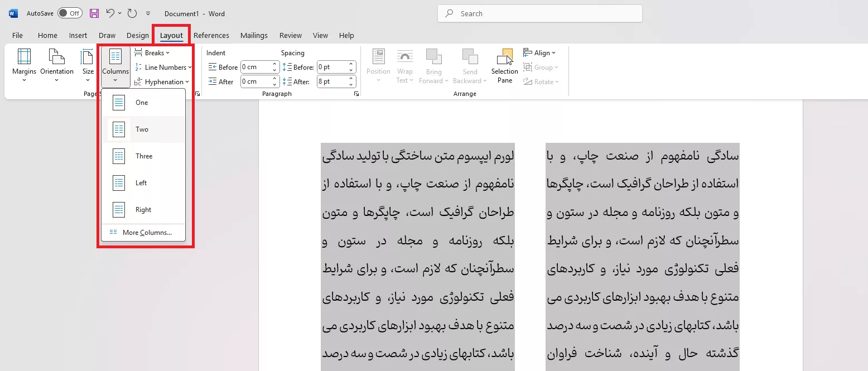
Task: Click the Indent After value field
Action: coord(255,81)
